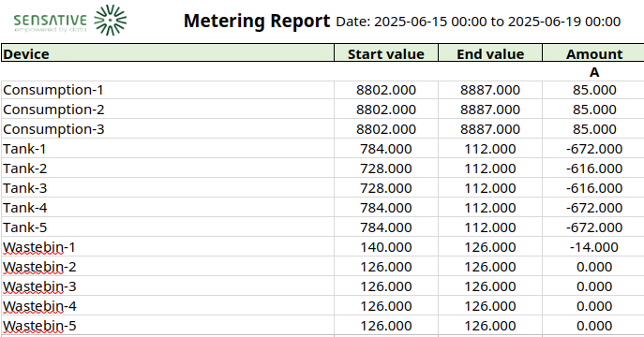Select the Tank-3 device cell
Viewport: 644px width, 337px height.
[168, 188]
